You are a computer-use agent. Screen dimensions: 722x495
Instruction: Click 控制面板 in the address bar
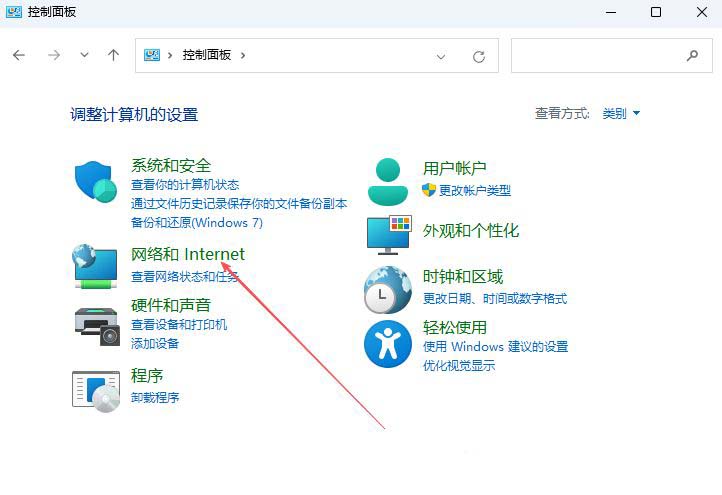(x=207, y=55)
